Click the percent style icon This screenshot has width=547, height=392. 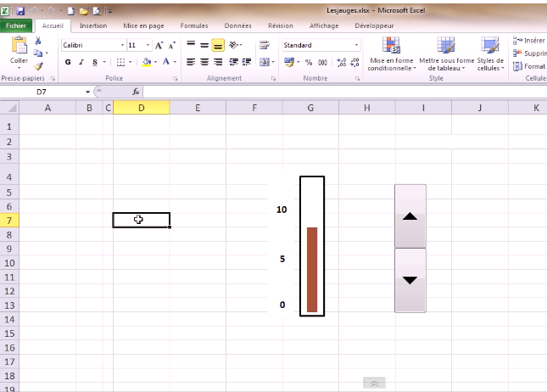(309, 62)
